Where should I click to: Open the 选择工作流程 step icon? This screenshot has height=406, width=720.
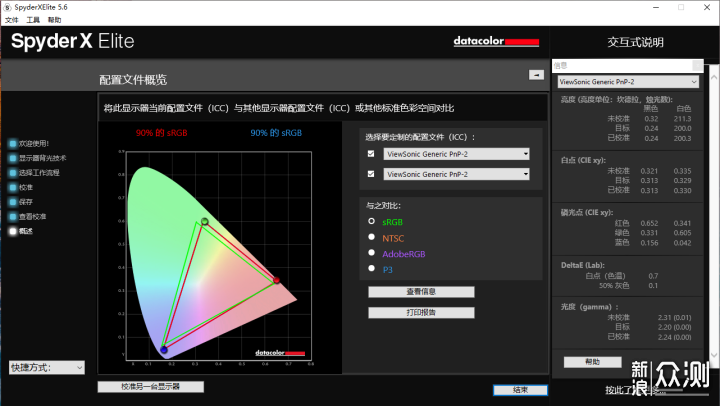coord(13,173)
